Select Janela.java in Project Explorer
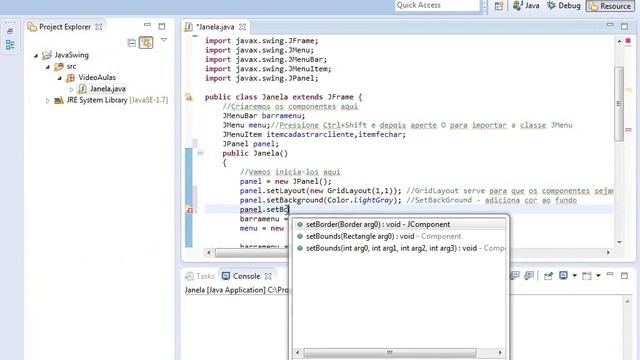The image size is (640, 360). point(102,89)
